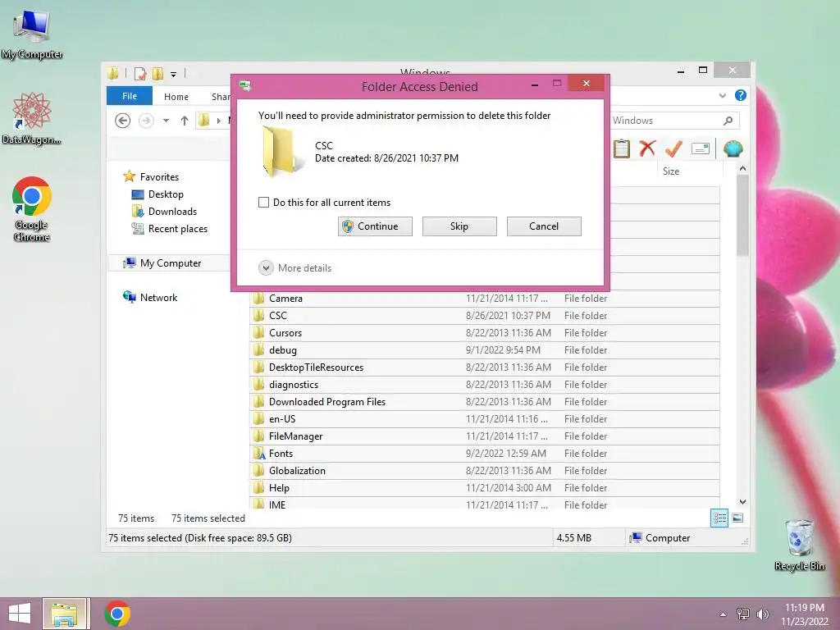Open the Recycle Bin desktop icon
This screenshot has height=630, width=840.
(799, 546)
